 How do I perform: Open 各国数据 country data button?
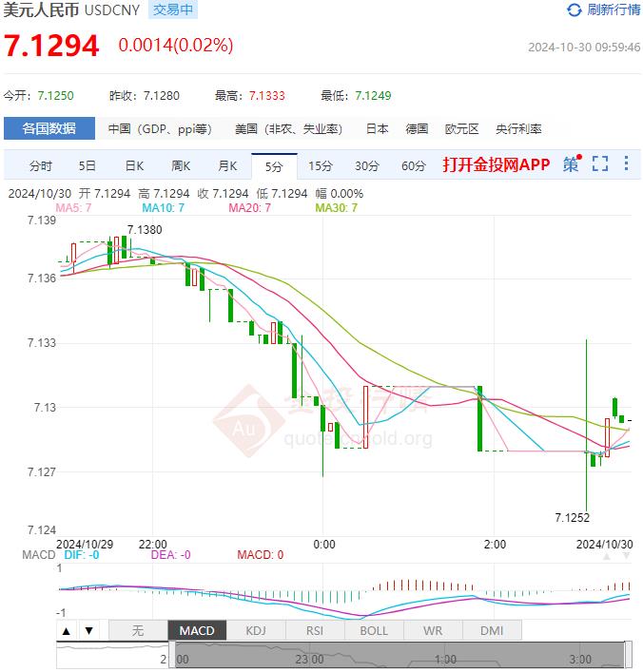coord(49,128)
